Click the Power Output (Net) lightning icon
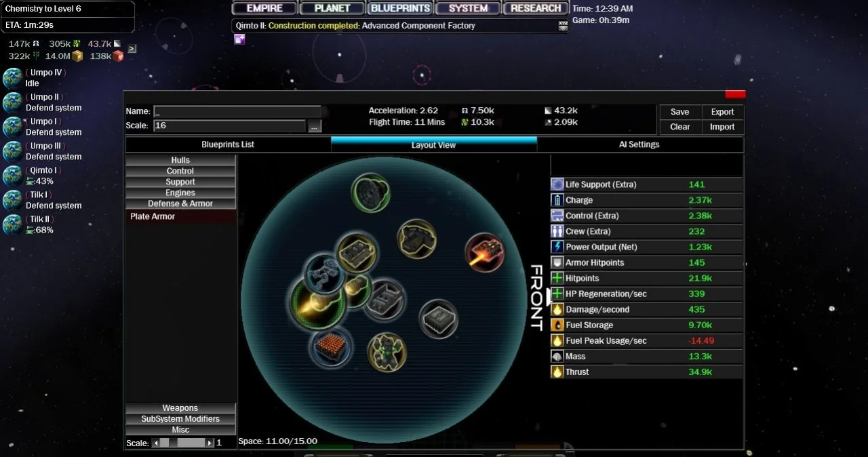The image size is (868, 457). [x=557, y=247]
